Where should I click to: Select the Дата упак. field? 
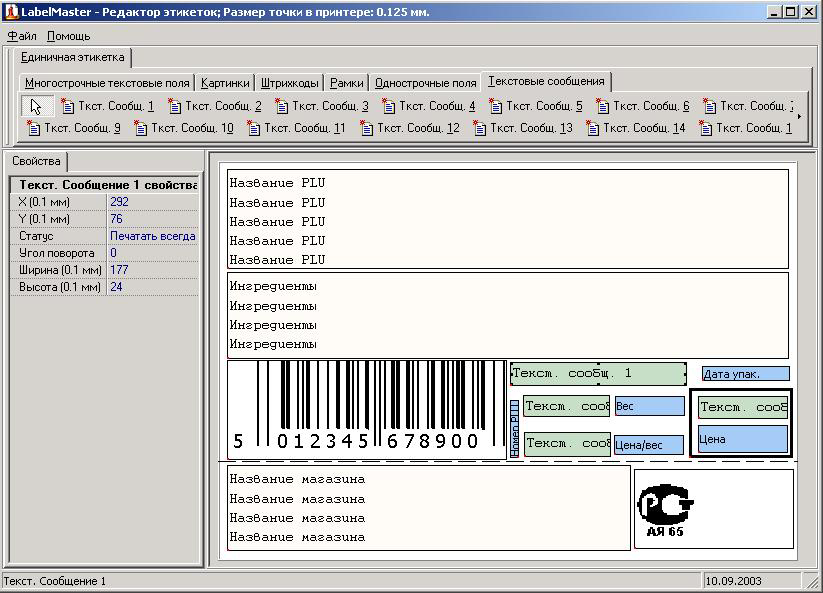pos(746,374)
